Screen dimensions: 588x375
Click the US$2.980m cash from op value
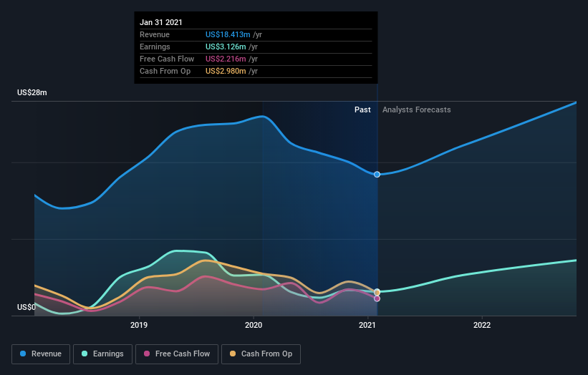click(x=226, y=71)
